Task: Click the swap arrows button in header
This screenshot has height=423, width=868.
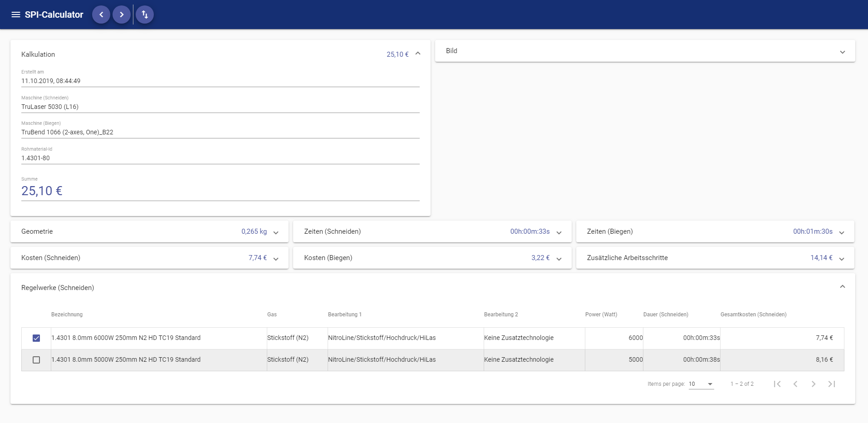Action: coord(145,15)
